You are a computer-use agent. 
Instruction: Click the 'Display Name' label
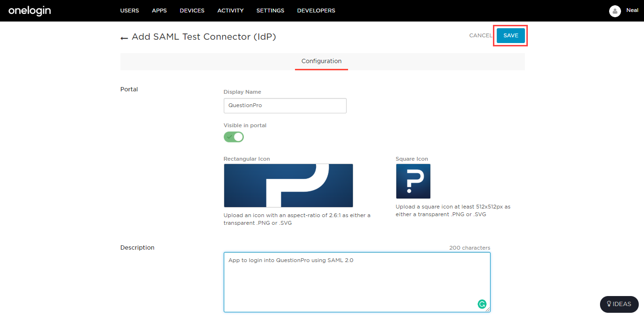(x=242, y=92)
